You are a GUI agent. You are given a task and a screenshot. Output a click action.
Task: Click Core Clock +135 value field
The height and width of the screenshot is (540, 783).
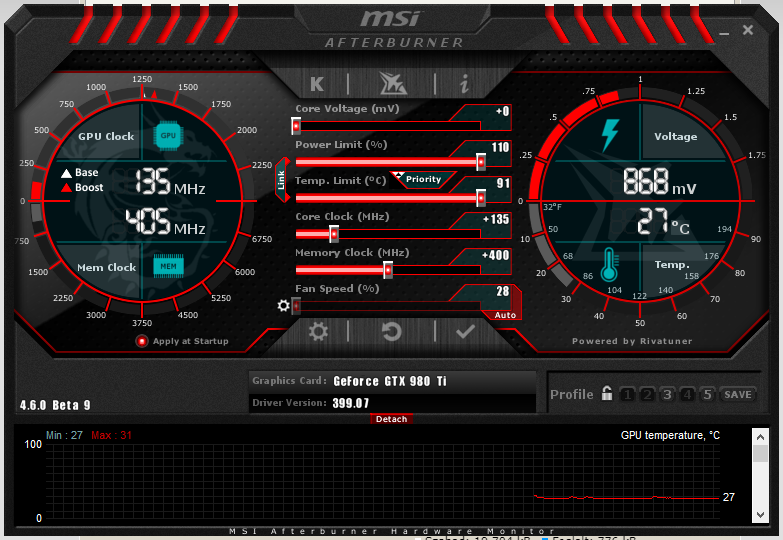click(494, 219)
